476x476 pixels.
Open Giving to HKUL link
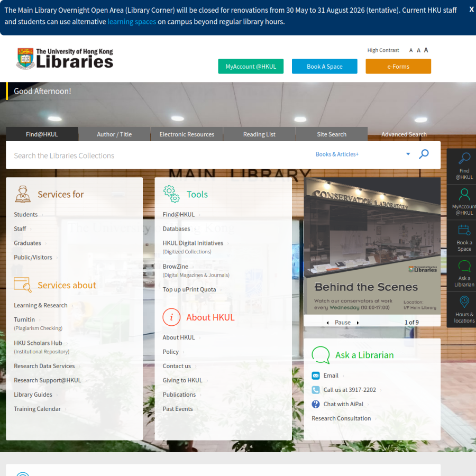pyautogui.click(x=182, y=380)
